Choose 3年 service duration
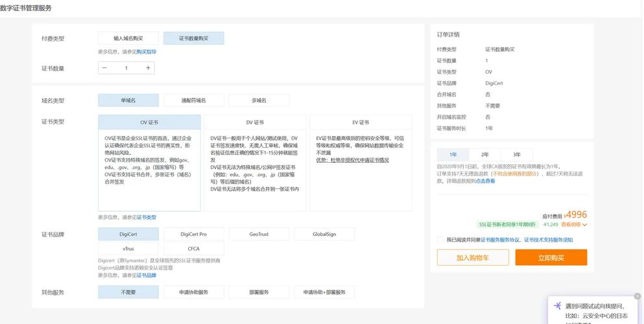The image size is (644, 324). (x=517, y=155)
